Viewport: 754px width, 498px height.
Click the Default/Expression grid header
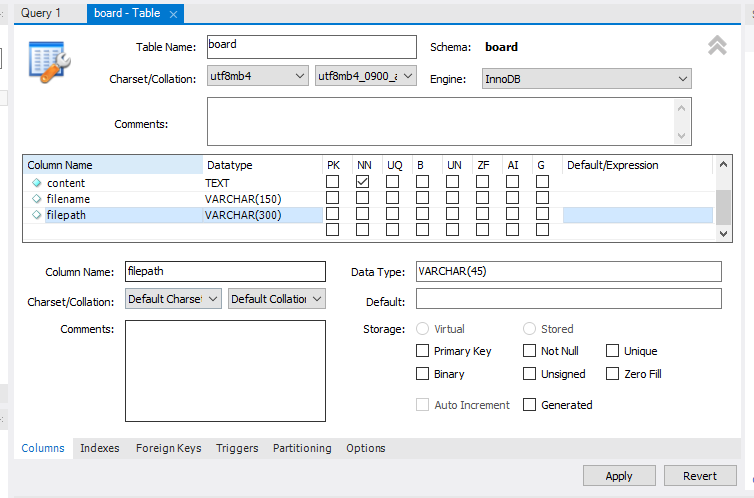tap(637, 165)
